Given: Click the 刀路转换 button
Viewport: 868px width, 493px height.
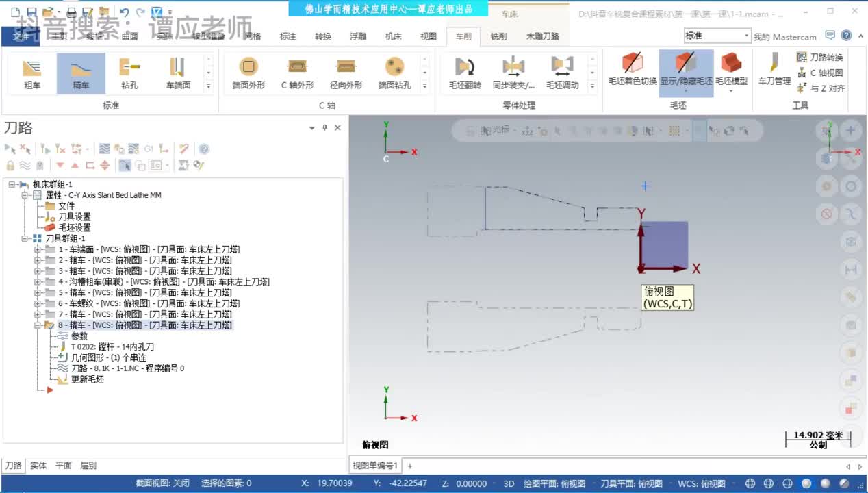Looking at the screenshot, I should pos(820,58).
